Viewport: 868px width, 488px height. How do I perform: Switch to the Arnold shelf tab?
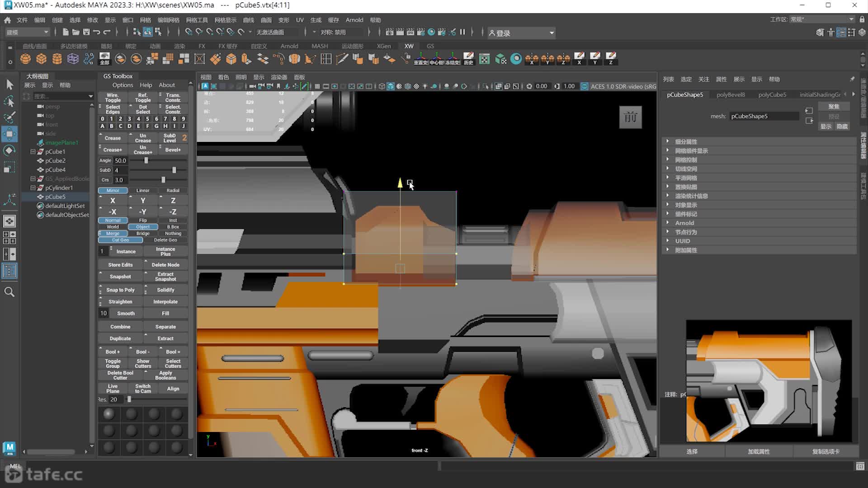click(x=289, y=46)
